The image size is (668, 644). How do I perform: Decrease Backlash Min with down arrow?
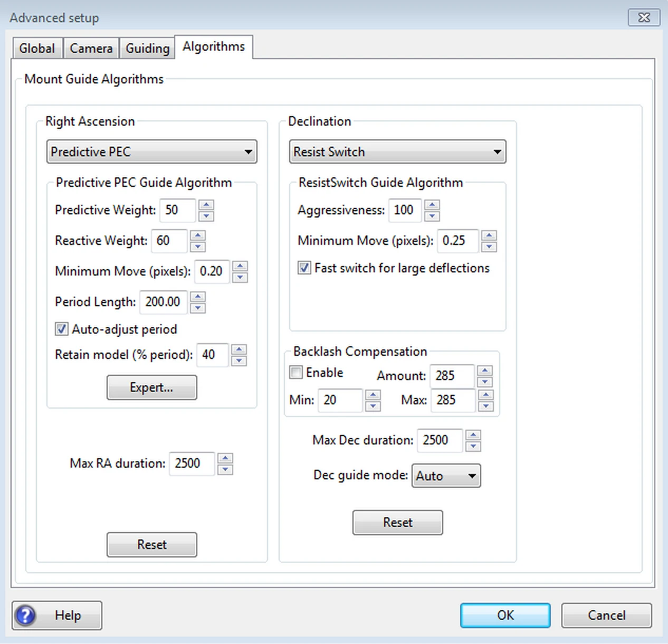coord(373,405)
